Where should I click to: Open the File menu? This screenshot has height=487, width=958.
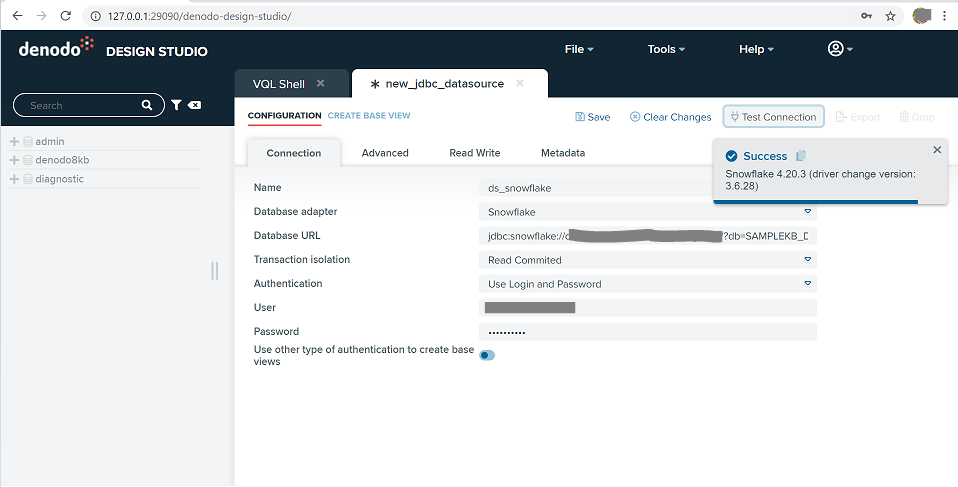click(x=579, y=49)
